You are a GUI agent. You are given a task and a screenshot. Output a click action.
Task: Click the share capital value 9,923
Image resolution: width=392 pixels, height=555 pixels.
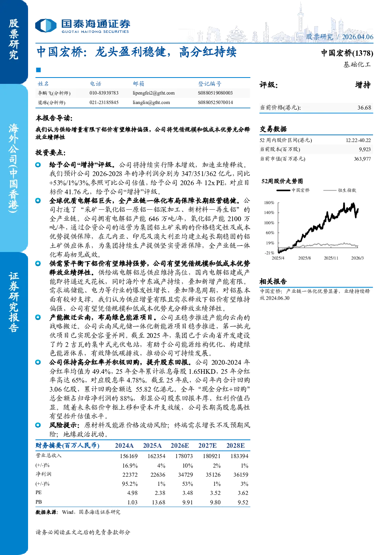tap(365, 150)
